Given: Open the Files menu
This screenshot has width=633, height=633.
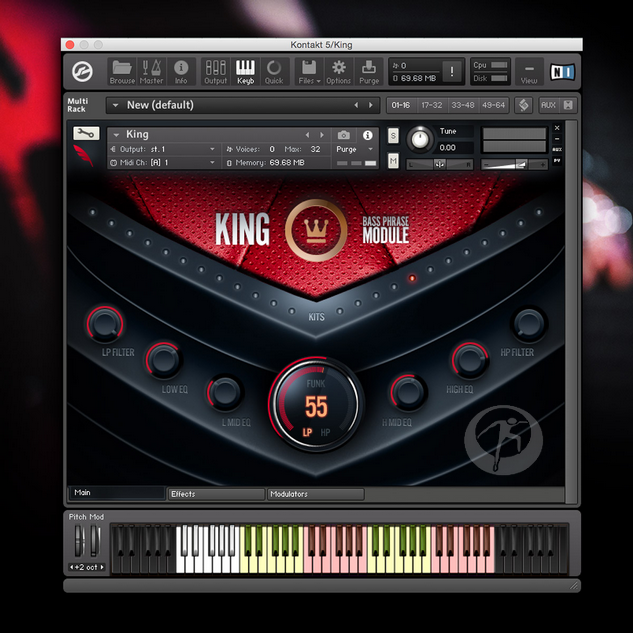Looking at the screenshot, I should pos(309,72).
